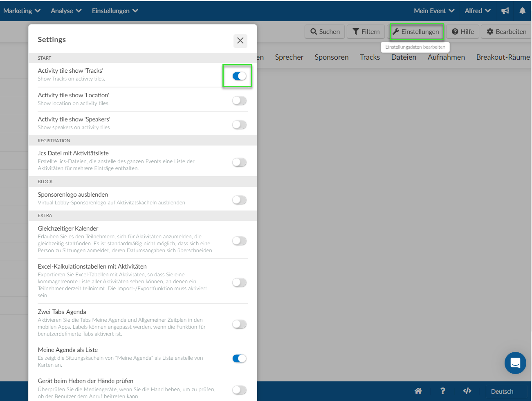Image resolution: width=532 pixels, height=401 pixels.
Task: Open the question mark help icon in footer
Action: tap(442, 391)
